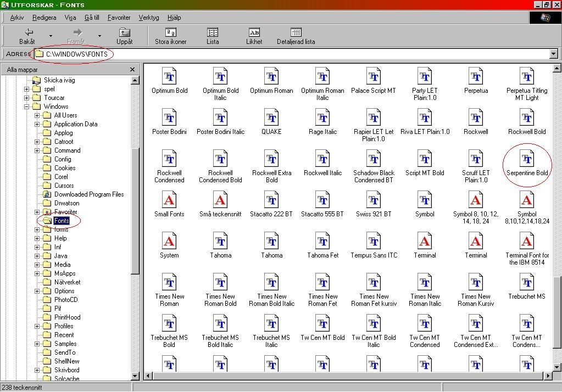Open the Bakåt history dropdown arrow
562x392 pixels.
point(51,36)
